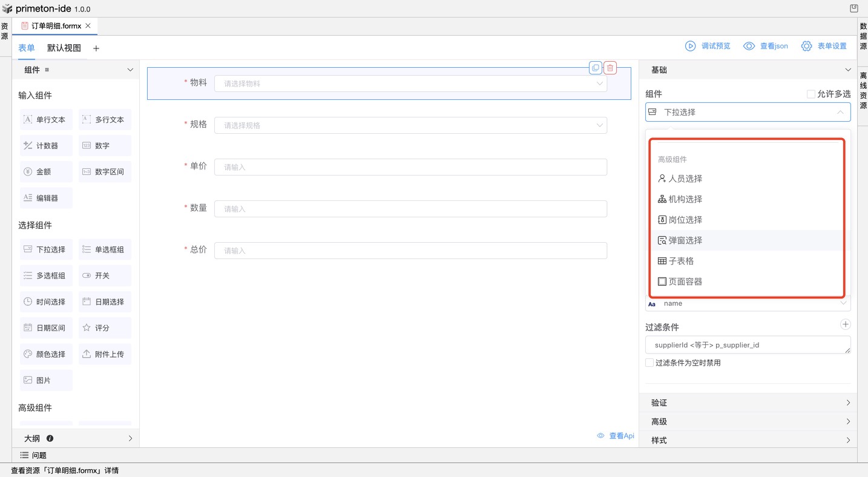Select the 颜色选择 palette component

click(x=45, y=354)
